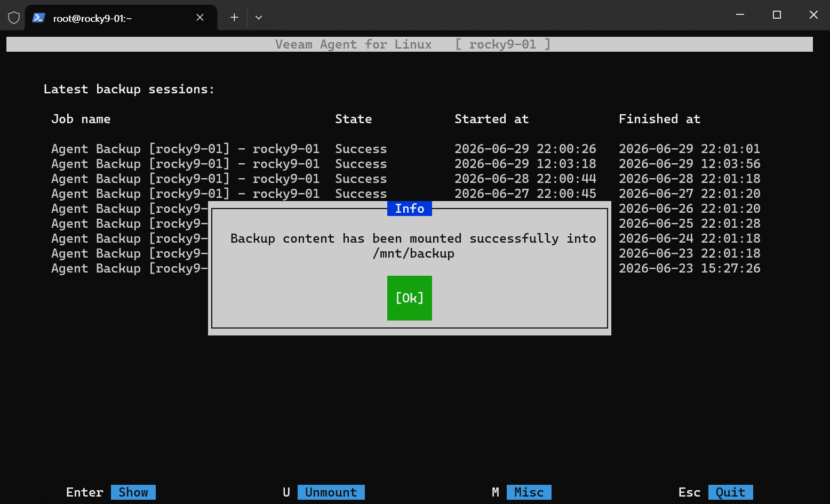Click the Show command in footer

pos(133,492)
